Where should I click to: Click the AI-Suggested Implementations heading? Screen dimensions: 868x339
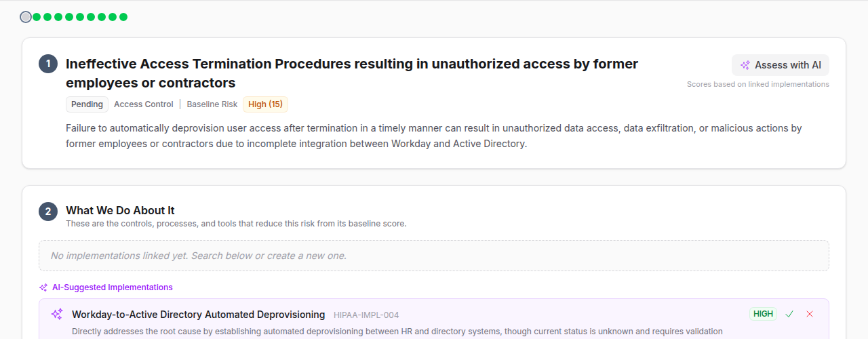[x=113, y=287]
